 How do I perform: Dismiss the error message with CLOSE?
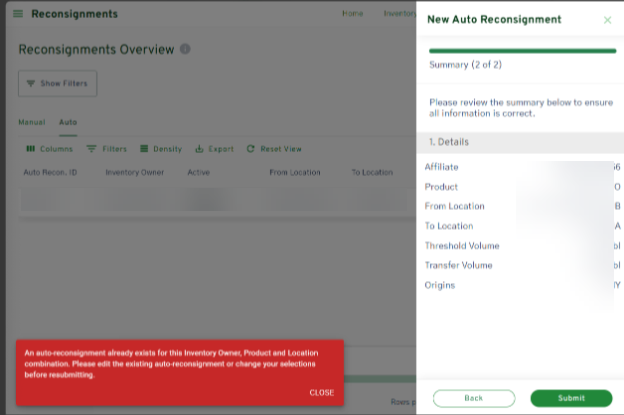coord(321,392)
